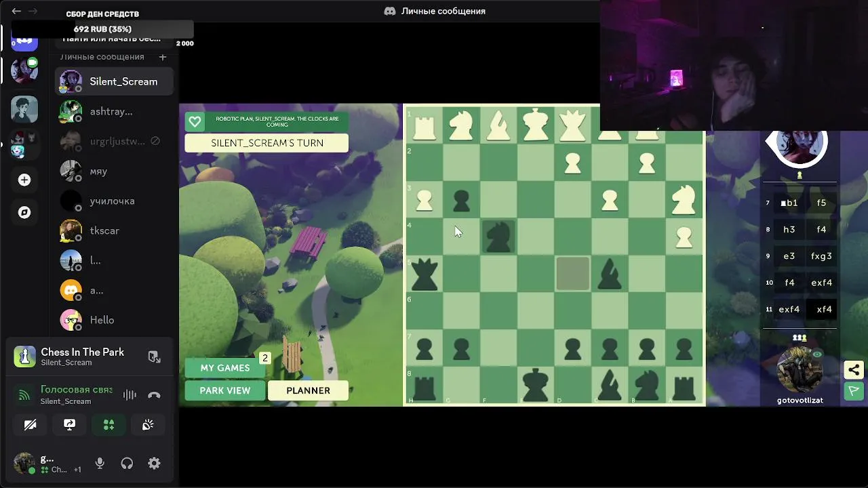Click the move 8 h3 entry

789,229
